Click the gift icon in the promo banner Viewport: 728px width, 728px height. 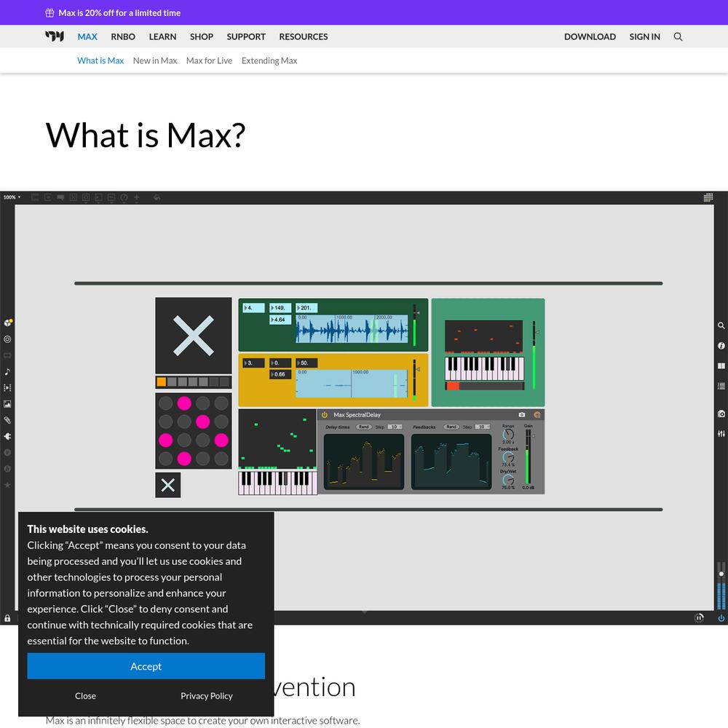(50, 13)
